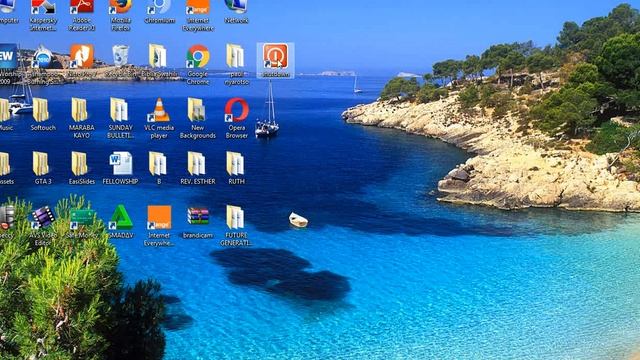Select the EasiSlides folder
The width and height of the screenshot is (640, 360).
(82, 168)
